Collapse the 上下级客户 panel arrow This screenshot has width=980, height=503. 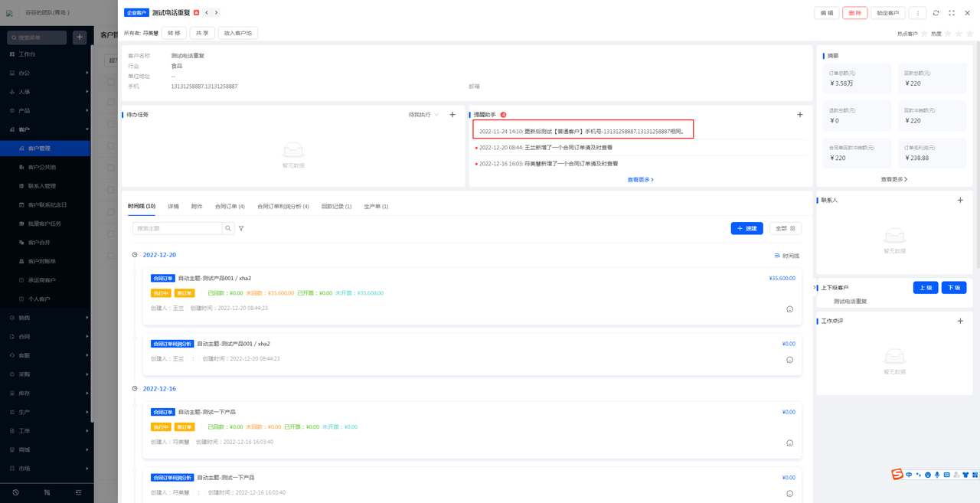click(816, 288)
